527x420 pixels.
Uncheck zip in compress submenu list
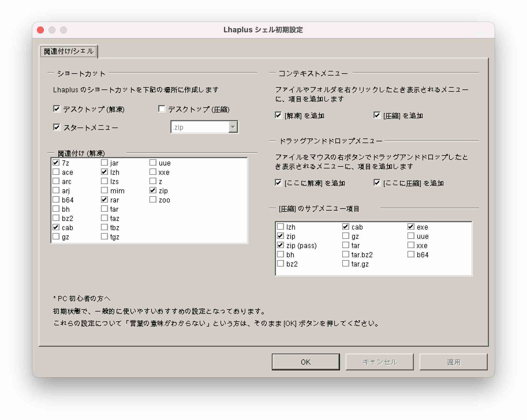pyautogui.click(x=281, y=236)
